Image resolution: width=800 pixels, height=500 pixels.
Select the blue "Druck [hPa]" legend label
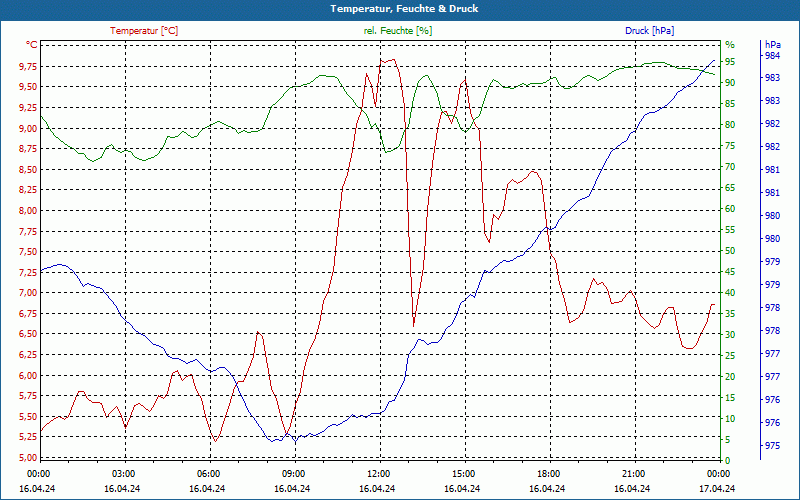pos(649,31)
